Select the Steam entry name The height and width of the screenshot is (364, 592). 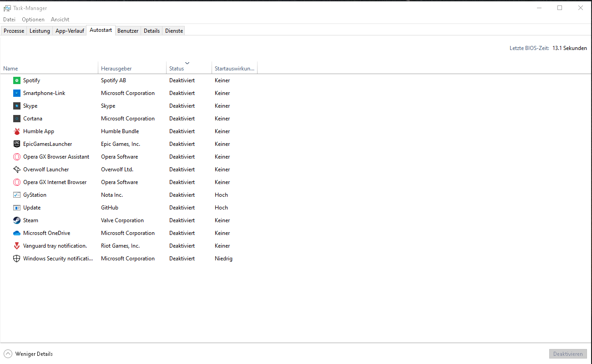tap(31, 220)
